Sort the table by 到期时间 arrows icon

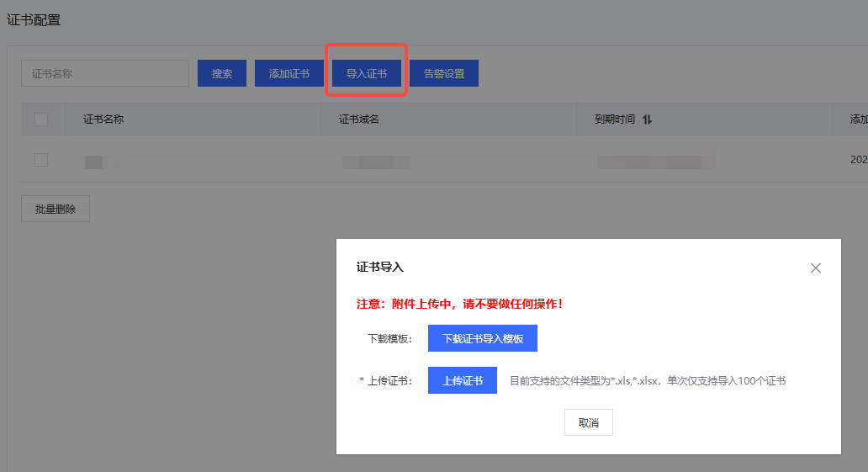[647, 119]
